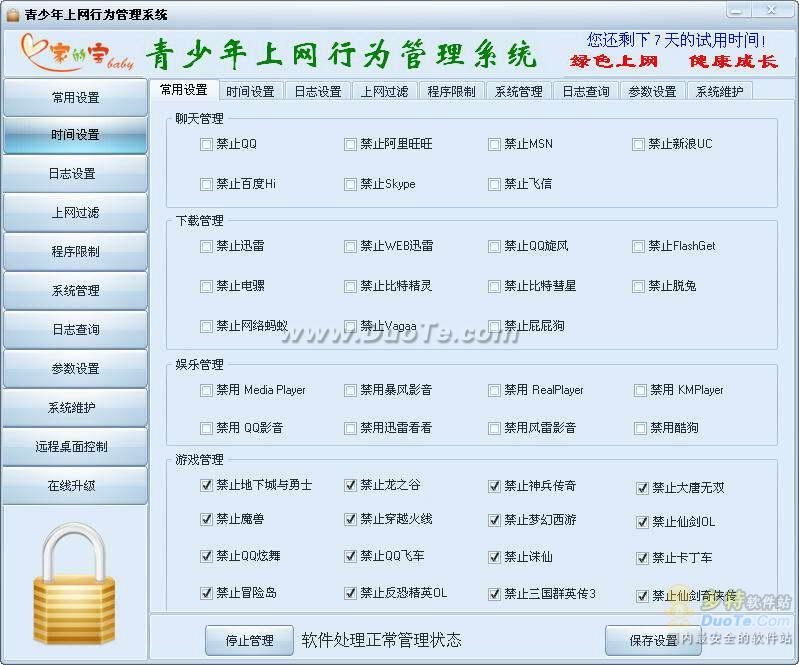Viewport: 799px width, 665px height.
Task: Uncheck 禁止大唐无双 option
Action: [642, 489]
